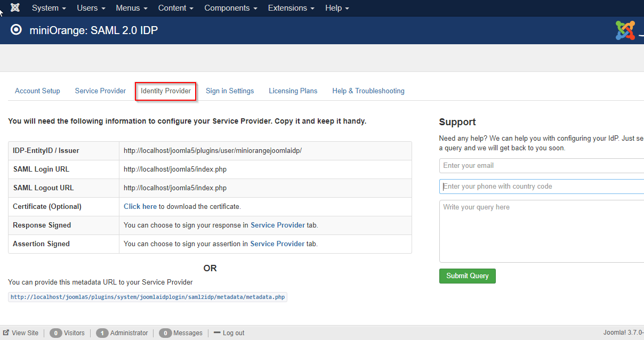Click 'Click here' to download certificate
This screenshot has height=340, width=644.
tap(140, 206)
